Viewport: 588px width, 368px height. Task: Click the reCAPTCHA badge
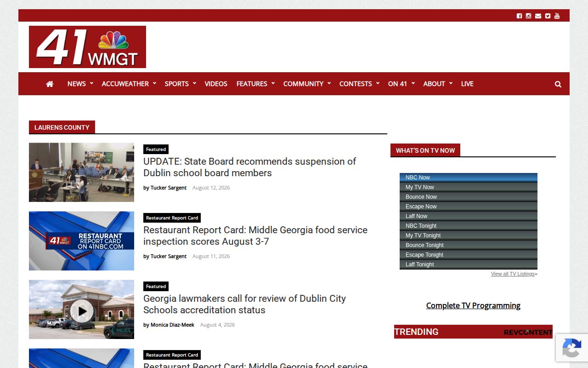pos(571,348)
